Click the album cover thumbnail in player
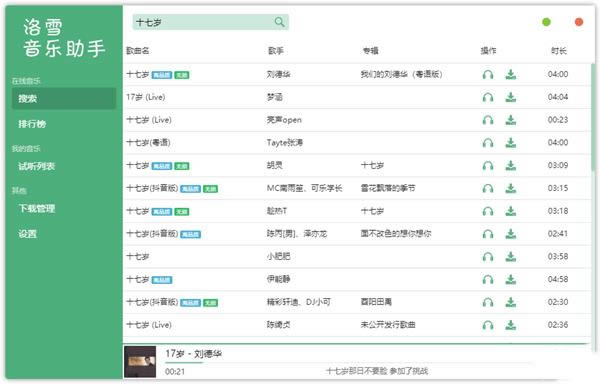 pos(140,361)
